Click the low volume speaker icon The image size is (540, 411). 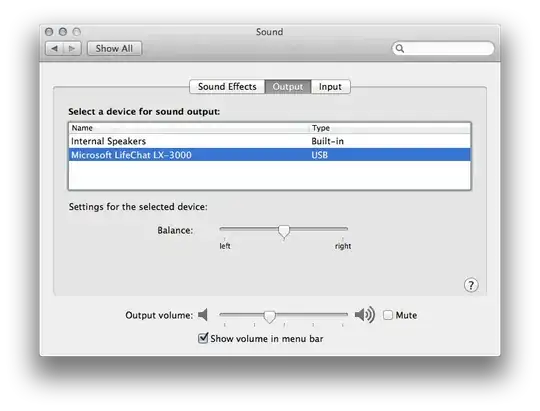tap(203, 315)
